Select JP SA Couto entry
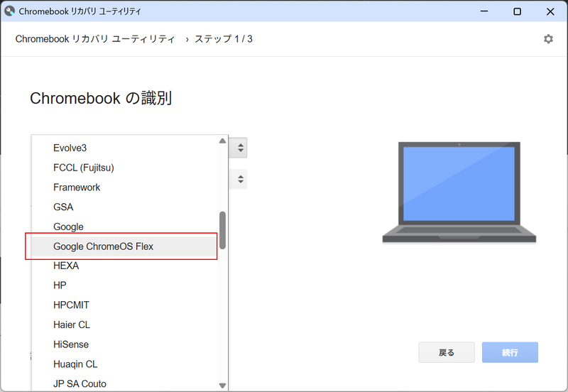The width and height of the screenshot is (568, 392). (x=124, y=383)
